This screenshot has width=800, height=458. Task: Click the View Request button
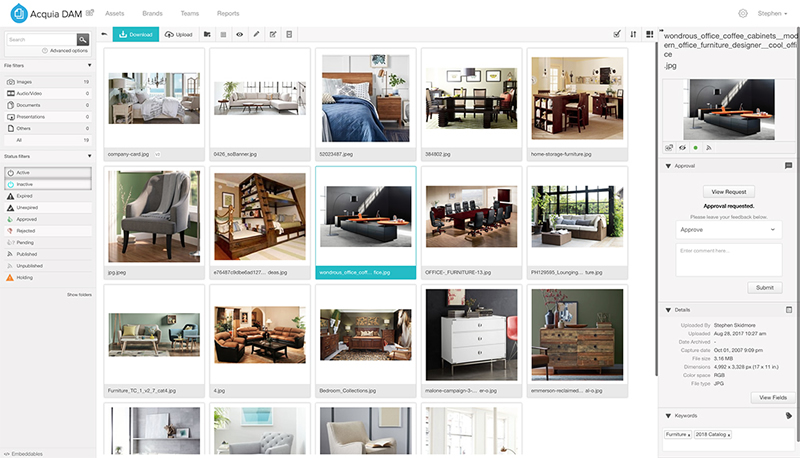click(727, 191)
